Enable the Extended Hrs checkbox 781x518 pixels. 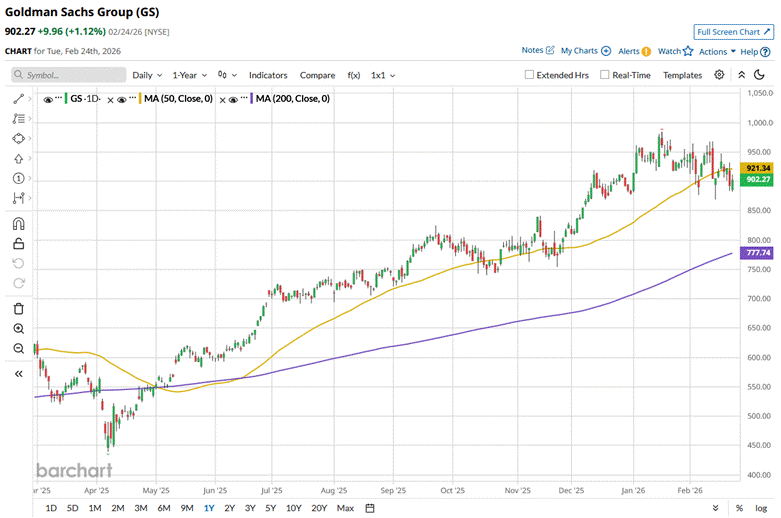coord(531,75)
